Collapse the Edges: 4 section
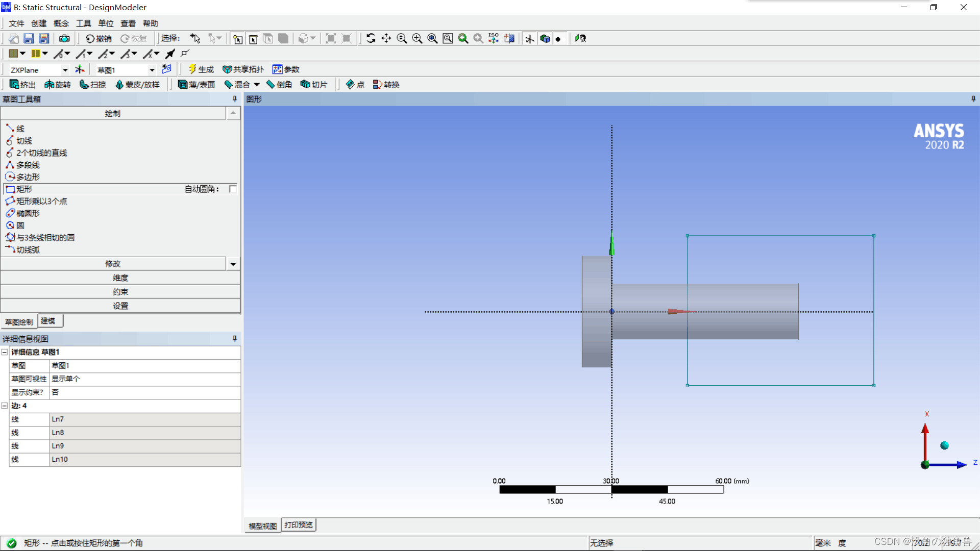 pyautogui.click(x=5, y=406)
